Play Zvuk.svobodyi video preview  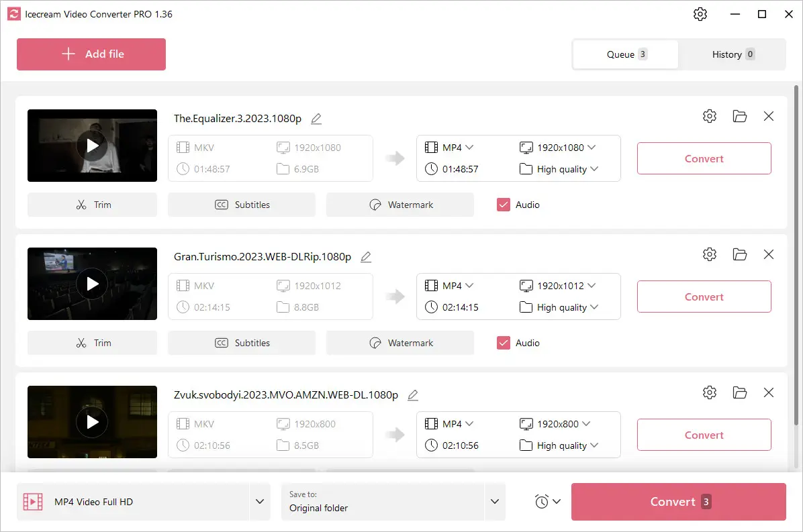click(92, 422)
